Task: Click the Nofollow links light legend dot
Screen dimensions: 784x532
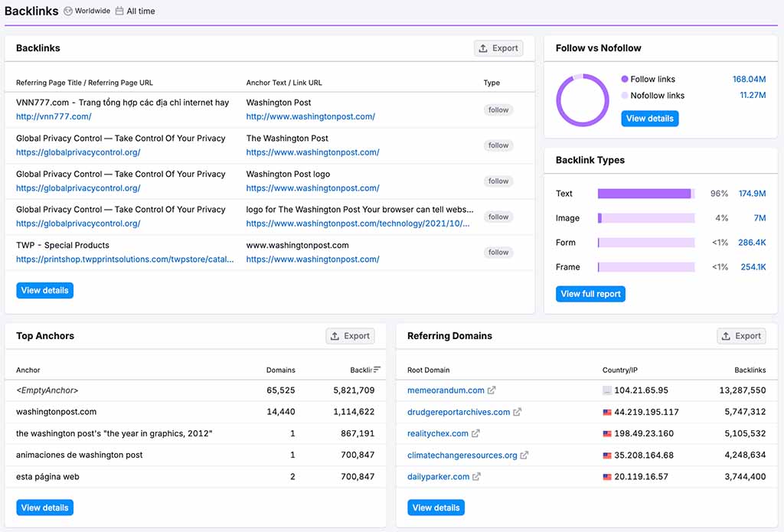Action: click(x=625, y=95)
